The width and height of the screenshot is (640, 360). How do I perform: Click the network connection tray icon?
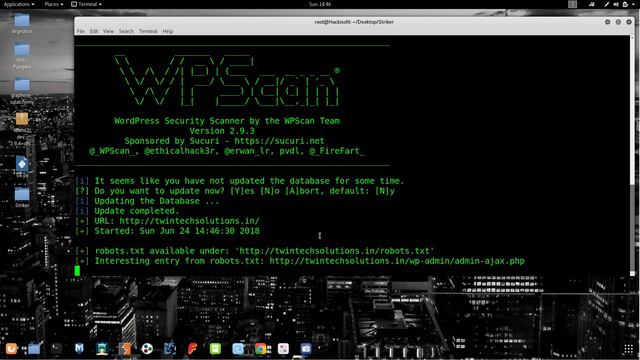point(607,4)
